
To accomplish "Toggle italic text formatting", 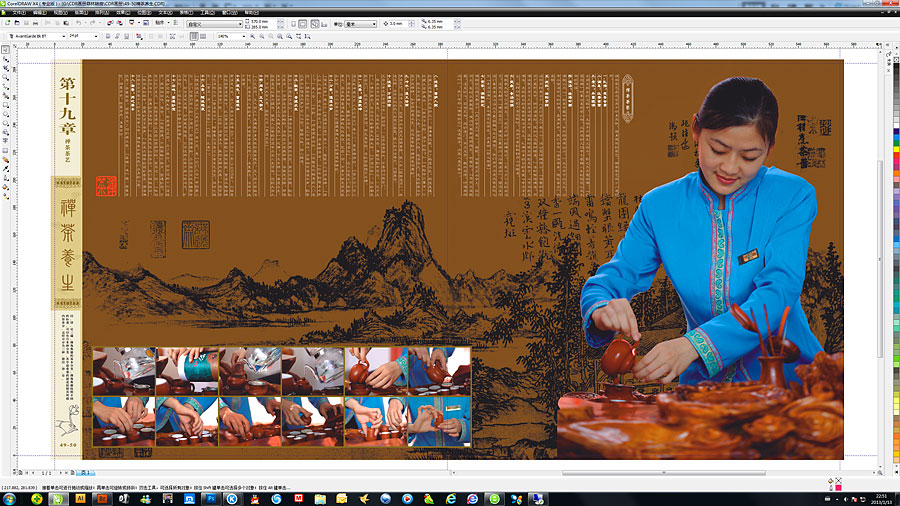I will coord(117,36).
